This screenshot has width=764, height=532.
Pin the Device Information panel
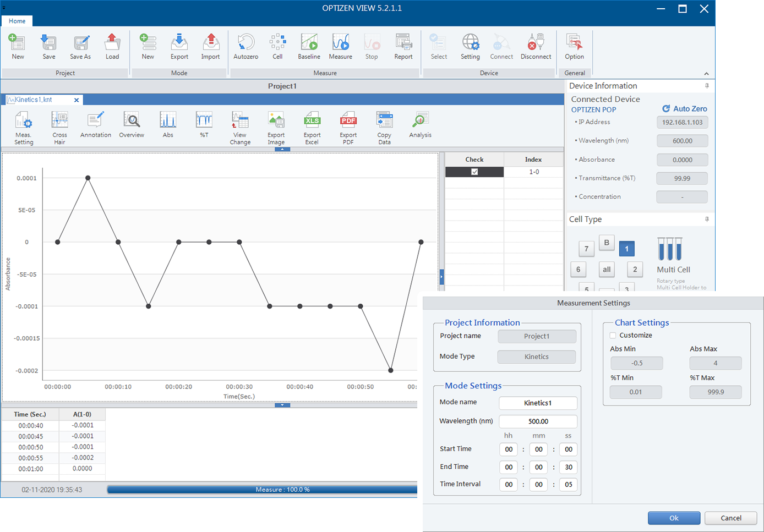[707, 86]
